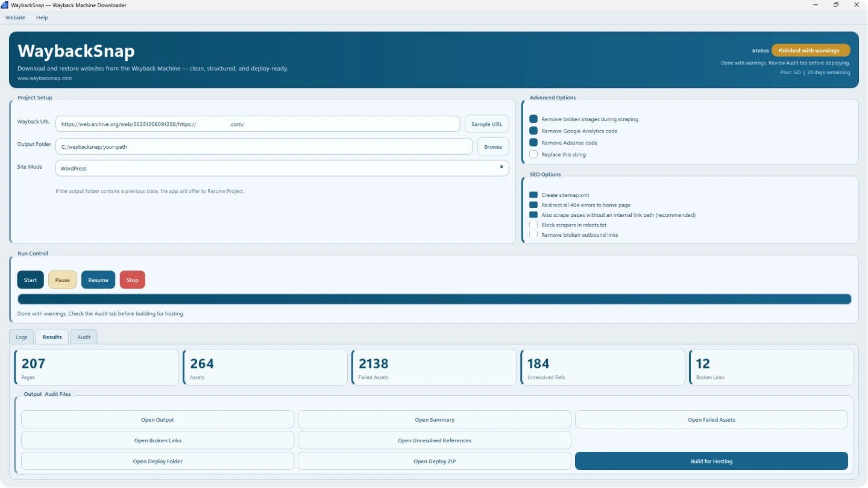Click the Build for Hosting button
Screen dimensions: 868x488
click(x=711, y=461)
